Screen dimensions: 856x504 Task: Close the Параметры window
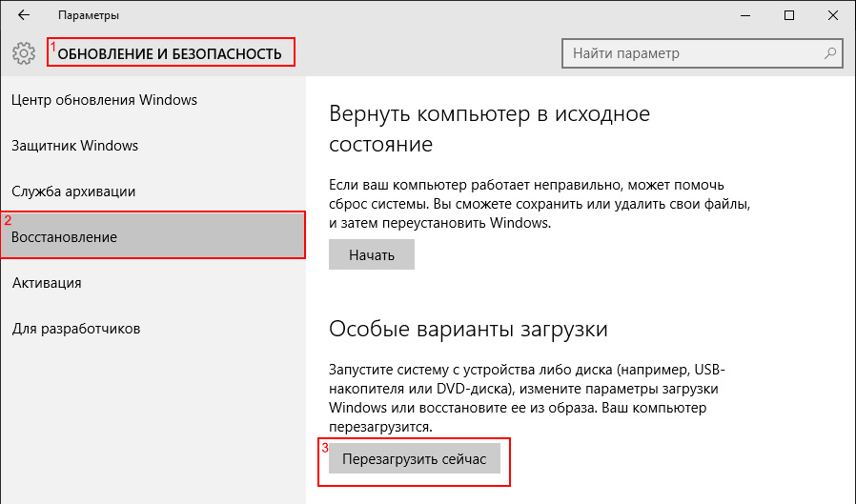(832, 15)
